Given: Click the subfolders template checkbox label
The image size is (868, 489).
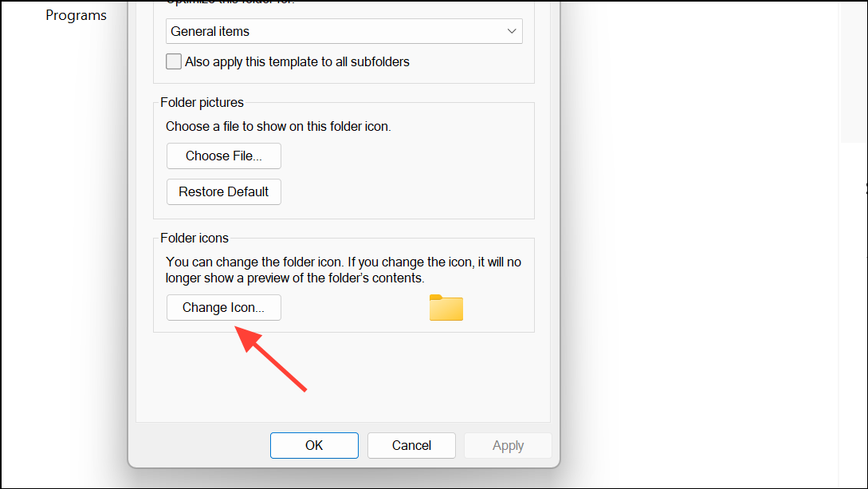Looking at the screenshot, I should coord(297,61).
